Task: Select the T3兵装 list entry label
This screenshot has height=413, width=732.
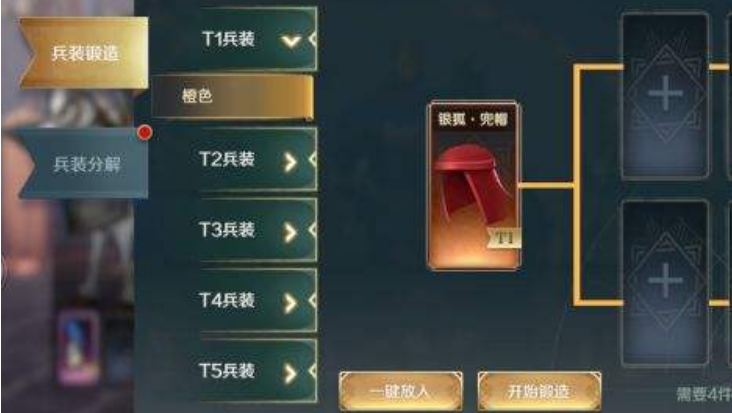Action: pyautogui.click(x=227, y=230)
